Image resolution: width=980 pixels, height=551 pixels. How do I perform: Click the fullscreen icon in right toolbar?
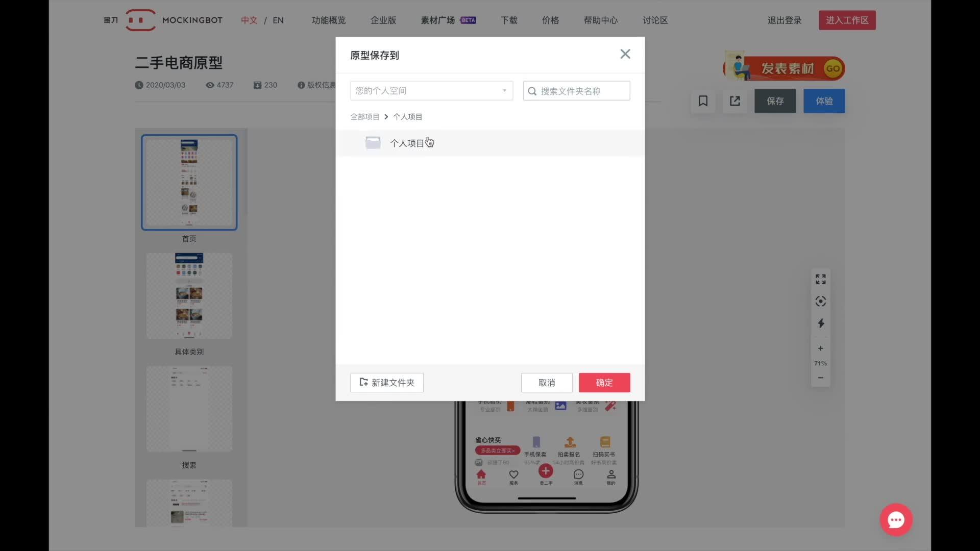pos(821,279)
